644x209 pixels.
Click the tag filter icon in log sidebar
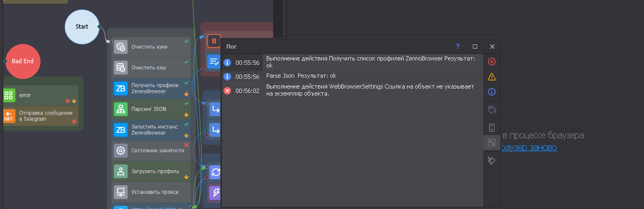click(x=492, y=109)
